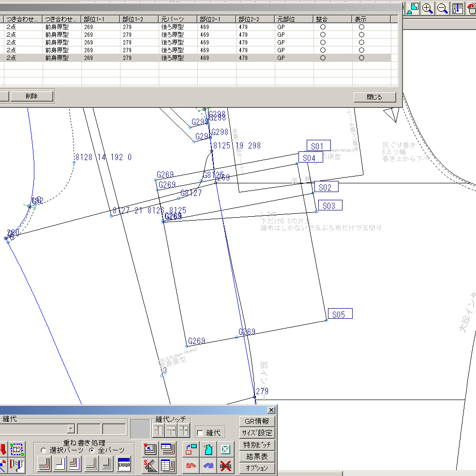Click the red undo arrow icon

coord(191,465)
